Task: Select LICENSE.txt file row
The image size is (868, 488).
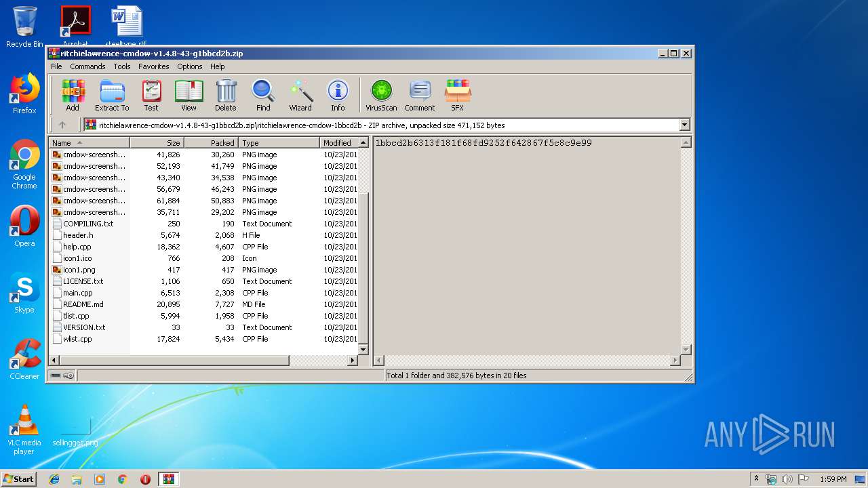Action: coord(203,281)
